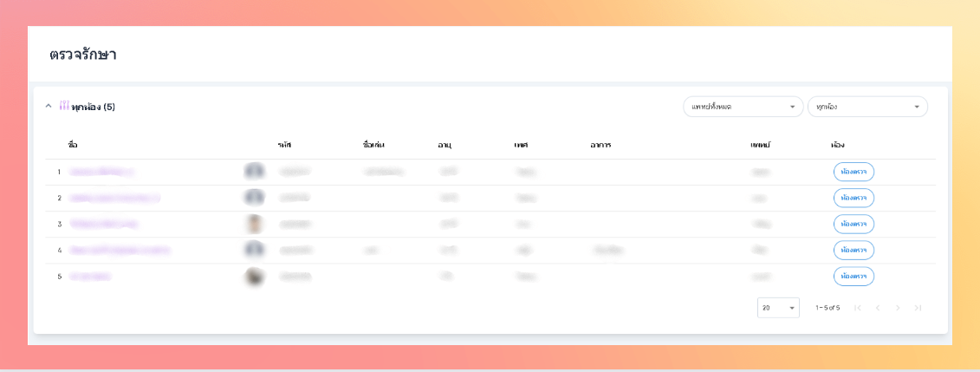Click the ตรวจรักษา page title
Image resolution: width=980 pixels, height=372 pixels.
[x=83, y=55]
